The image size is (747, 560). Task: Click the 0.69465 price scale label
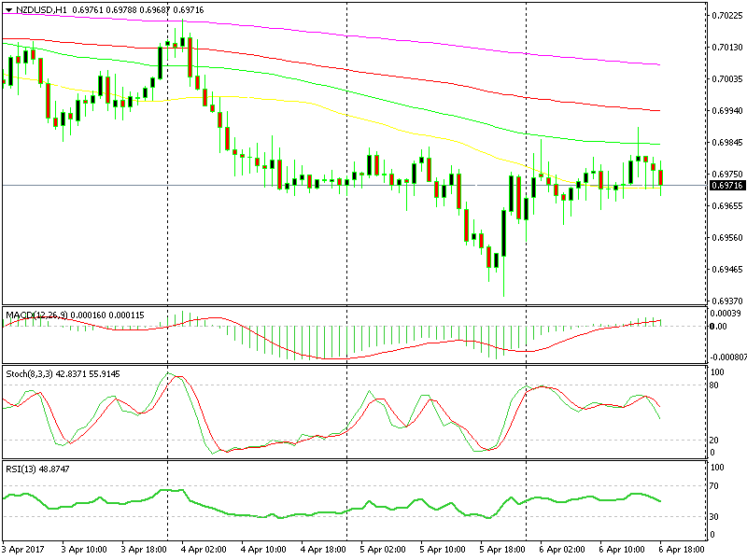point(727,270)
